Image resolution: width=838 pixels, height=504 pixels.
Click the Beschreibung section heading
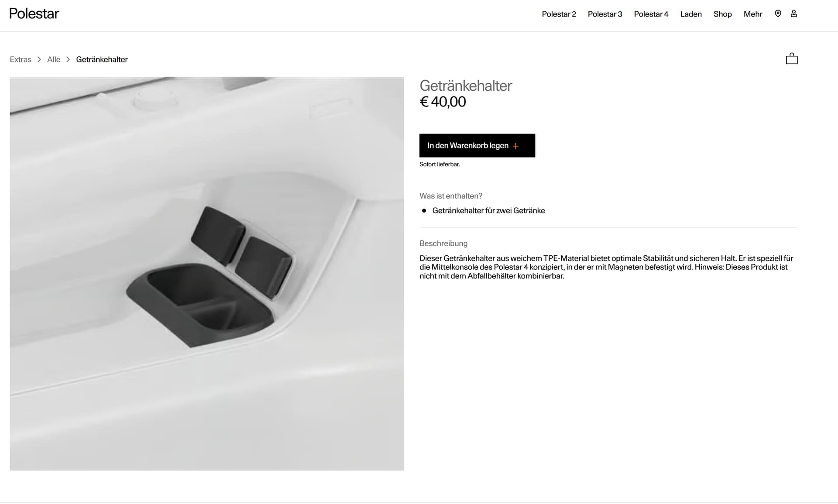[x=443, y=243]
